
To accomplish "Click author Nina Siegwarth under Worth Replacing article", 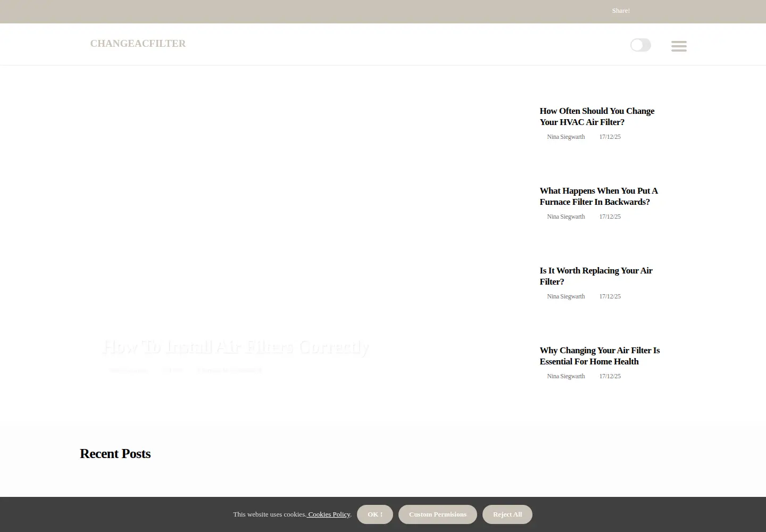I will click(x=566, y=296).
